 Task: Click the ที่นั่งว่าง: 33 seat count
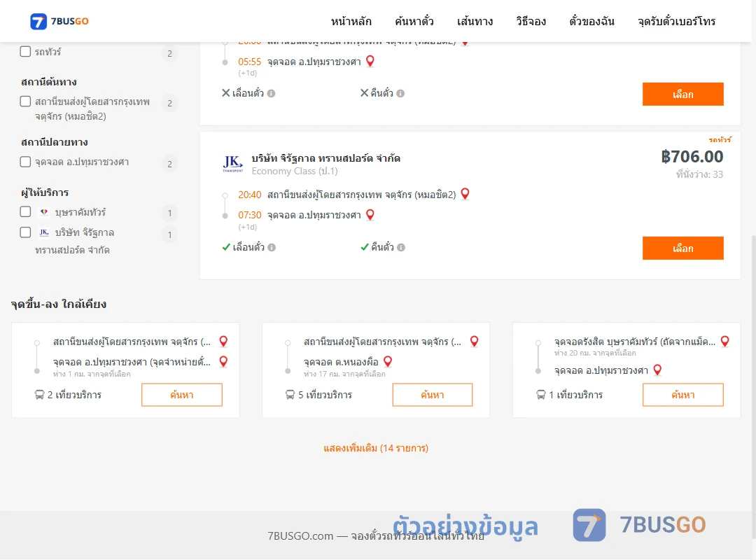point(699,174)
